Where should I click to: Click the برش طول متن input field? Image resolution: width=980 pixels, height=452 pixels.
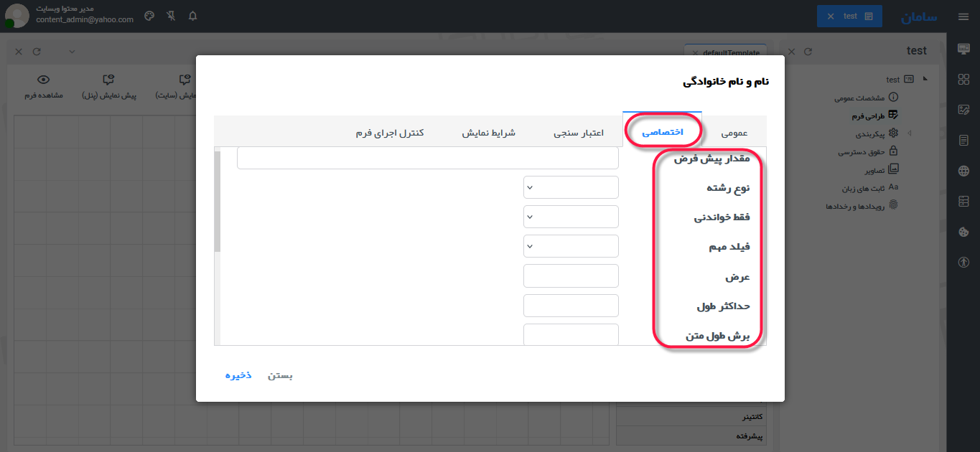coord(571,334)
